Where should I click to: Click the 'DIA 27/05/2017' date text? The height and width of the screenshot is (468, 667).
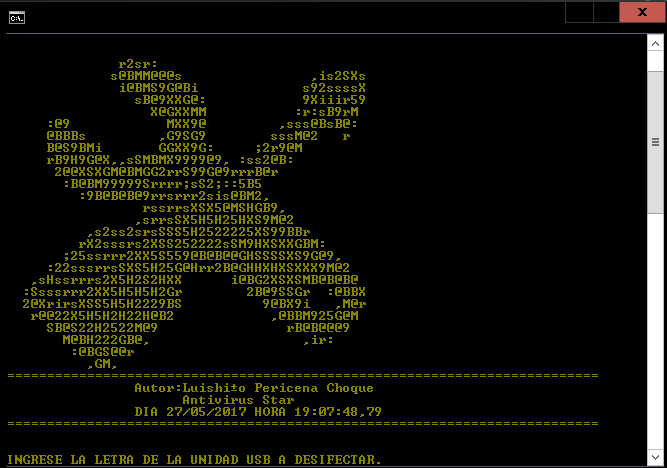coord(190,412)
